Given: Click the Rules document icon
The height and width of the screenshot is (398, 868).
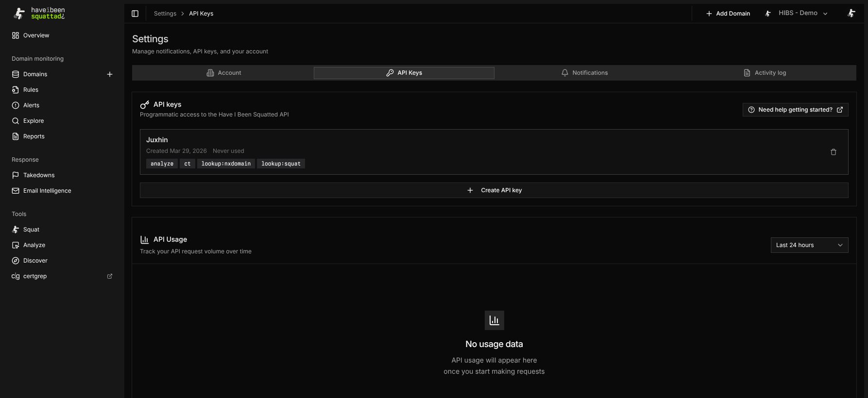Looking at the screenshot, I should pyautogui.click(x=16, y=90).
